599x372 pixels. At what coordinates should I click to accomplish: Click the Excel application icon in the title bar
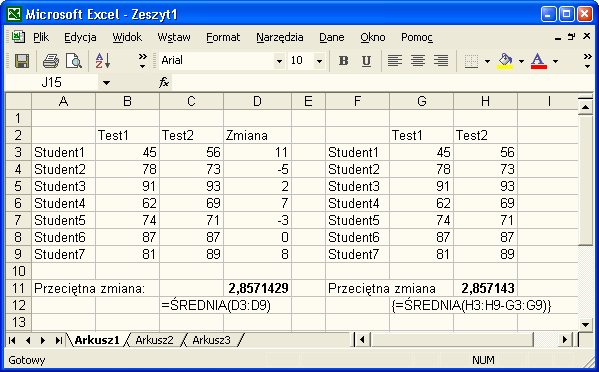click(x=15, y=15)
